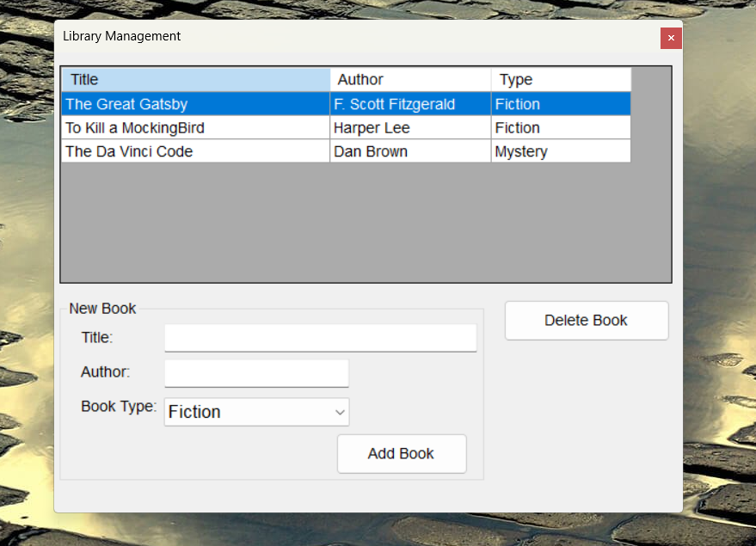Click the Type column header
Screen dimensions: 756x546
tap(561, 80)
